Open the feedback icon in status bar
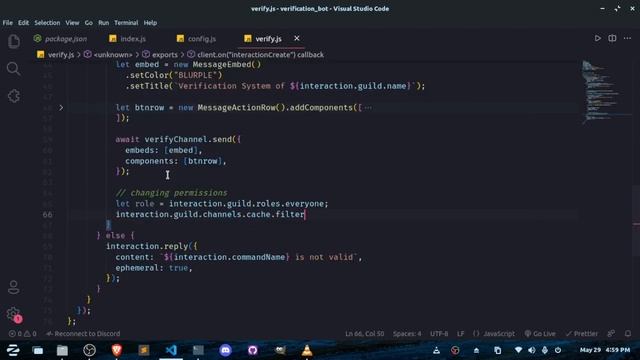The image size is (640, 360). pos(611,334)
